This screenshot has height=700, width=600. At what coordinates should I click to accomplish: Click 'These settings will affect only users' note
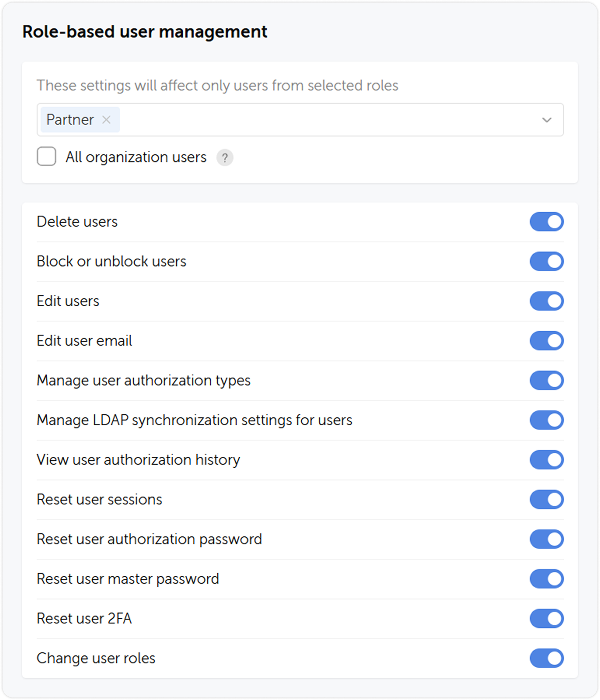coord(218,85)
